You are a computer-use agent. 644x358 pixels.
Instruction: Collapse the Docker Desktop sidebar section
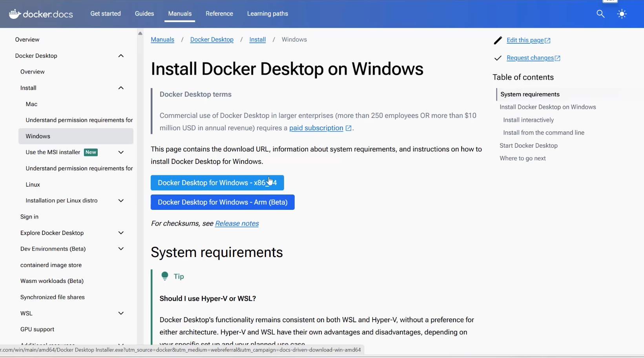tap(121, 56)
